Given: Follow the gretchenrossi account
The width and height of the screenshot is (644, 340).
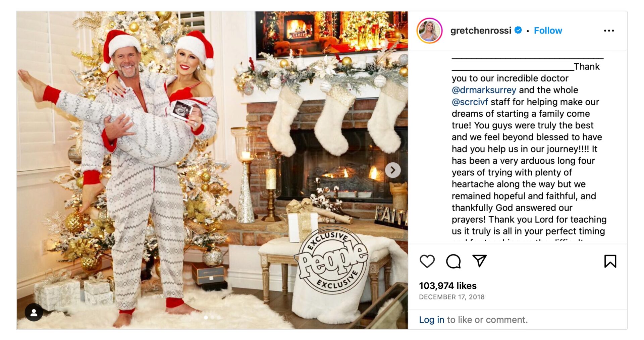Looking at the screenshot, I should (548, 31).
